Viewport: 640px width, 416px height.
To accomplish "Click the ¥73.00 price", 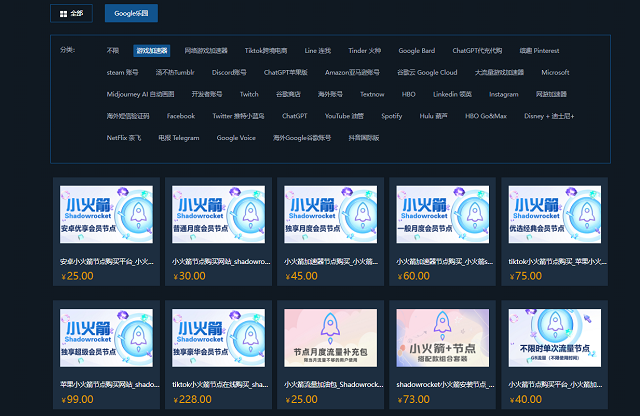I will pyautogui.click(x=414, y=399).
